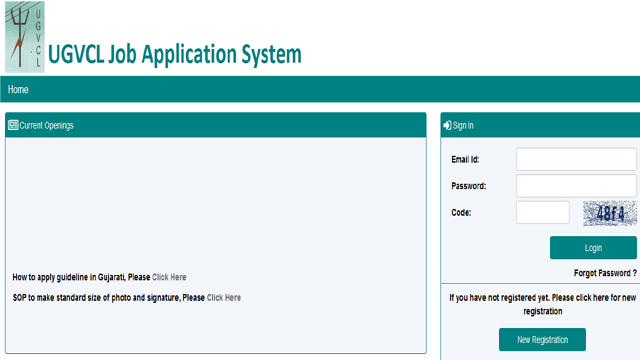Click the 'If you have not registered yet' text
The image size is (640, 360).
(x=542, y=304)
